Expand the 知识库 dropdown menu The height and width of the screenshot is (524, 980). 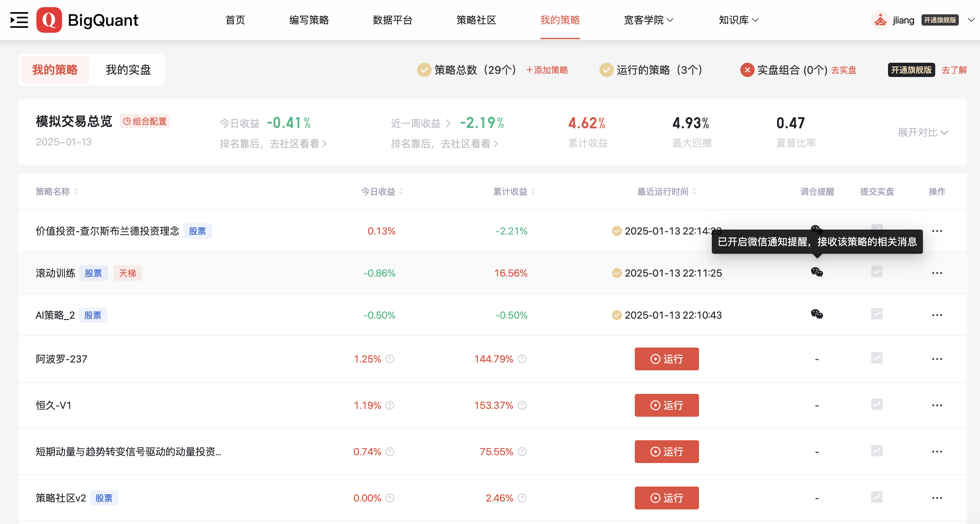coord(738,20)
